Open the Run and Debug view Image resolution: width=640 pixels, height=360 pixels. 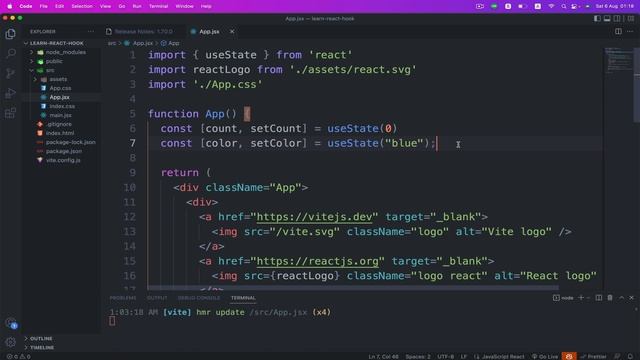pyautogui.click(x=11, y=93)
